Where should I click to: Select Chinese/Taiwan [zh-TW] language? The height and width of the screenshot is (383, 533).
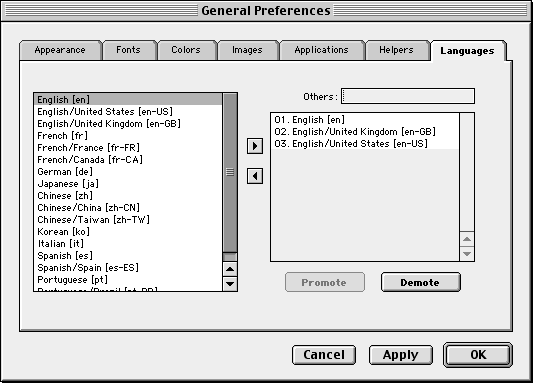(128, 220)
